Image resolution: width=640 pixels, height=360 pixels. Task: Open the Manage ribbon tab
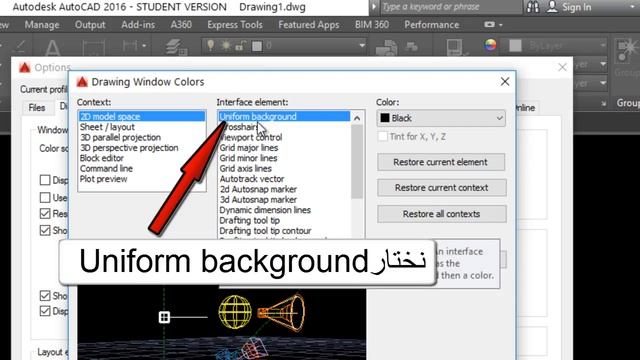[x=42, y=25]
